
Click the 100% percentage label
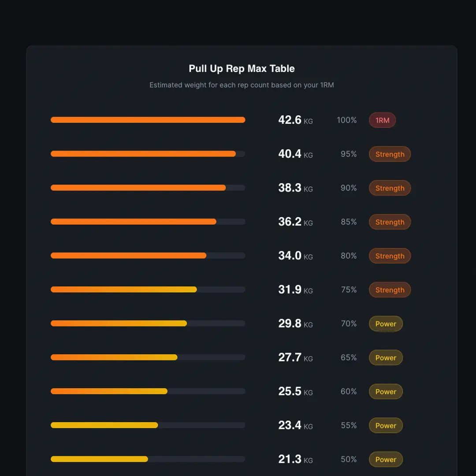click(347, 120)
